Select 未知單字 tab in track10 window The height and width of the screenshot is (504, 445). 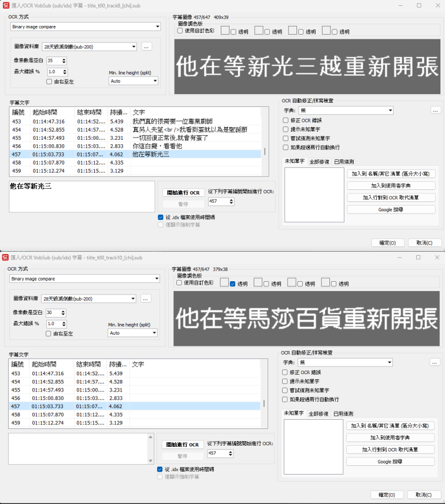point(294,413)
